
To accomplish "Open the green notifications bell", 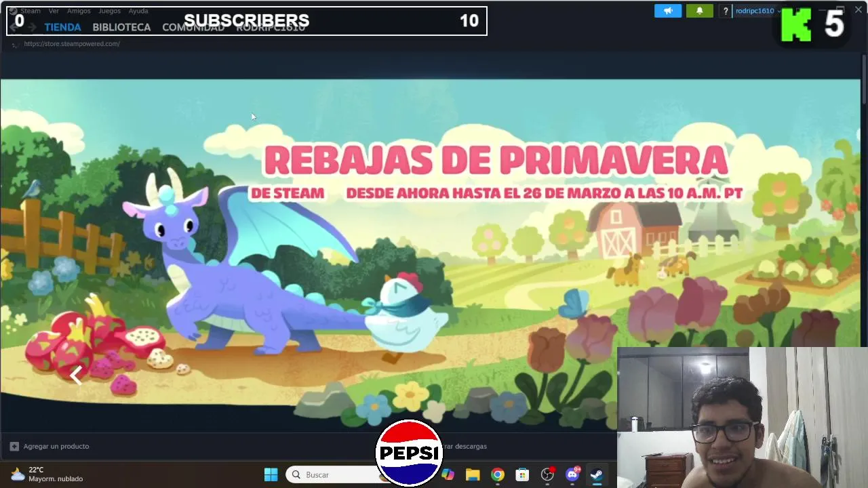I will (x=700, y=11).
